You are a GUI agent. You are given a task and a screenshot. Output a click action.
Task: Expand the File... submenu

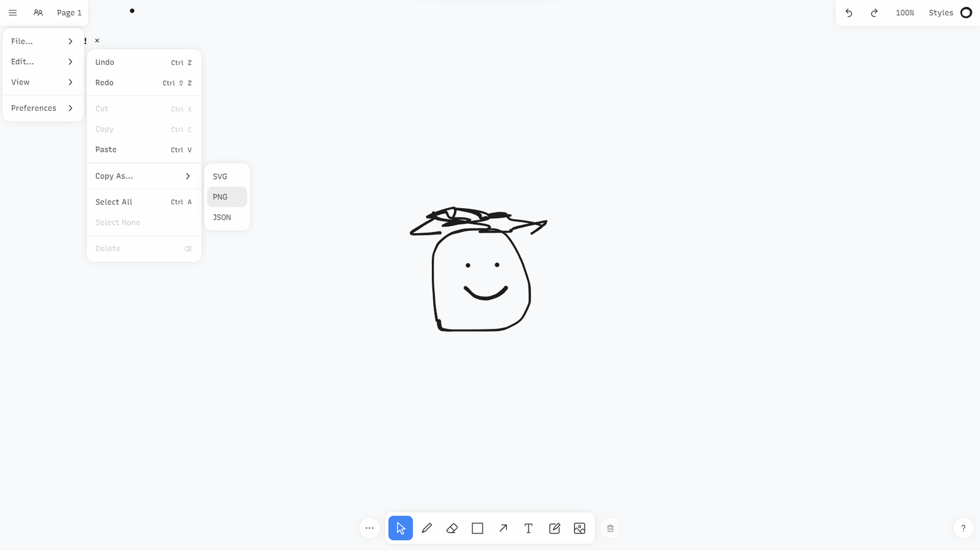(42, 41)
